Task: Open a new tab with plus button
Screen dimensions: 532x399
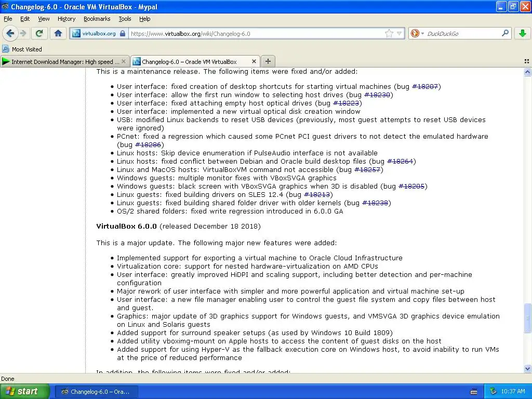Action: click(268, 61)
